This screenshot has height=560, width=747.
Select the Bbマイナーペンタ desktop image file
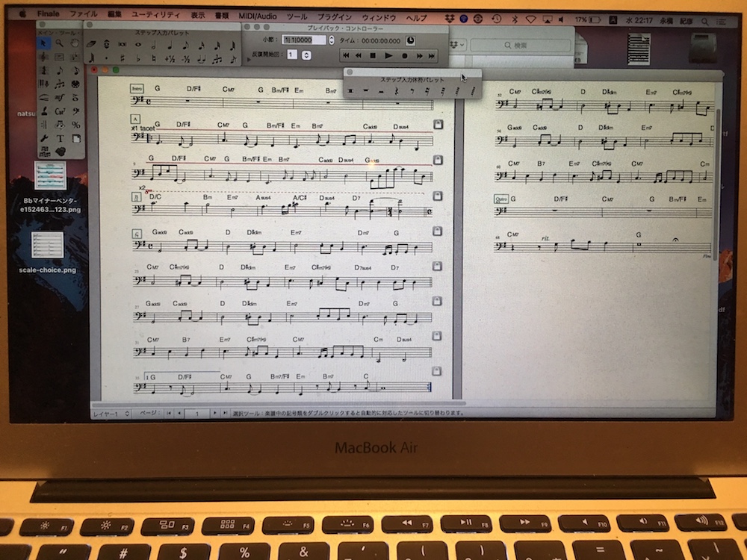50,187
